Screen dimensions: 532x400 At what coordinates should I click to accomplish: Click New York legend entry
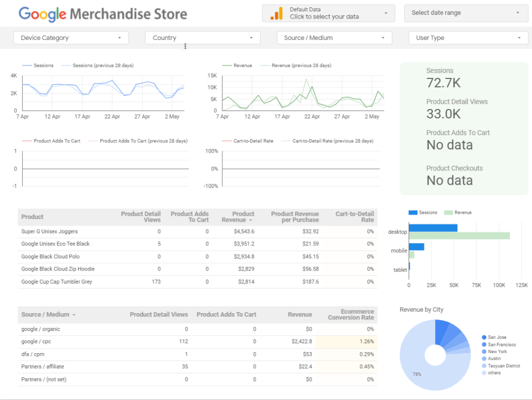495,352
